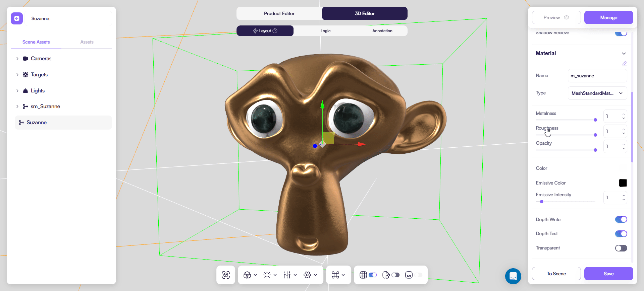Viewport: 644px width, 291px height.
Task: Open the sliders adjustment menu
Action: (290, 275)
